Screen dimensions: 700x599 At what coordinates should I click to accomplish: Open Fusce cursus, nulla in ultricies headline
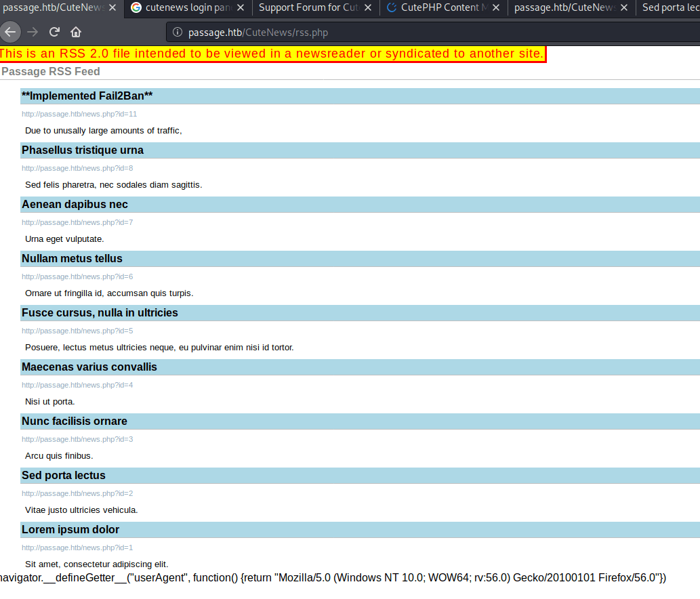pos(100,313)
